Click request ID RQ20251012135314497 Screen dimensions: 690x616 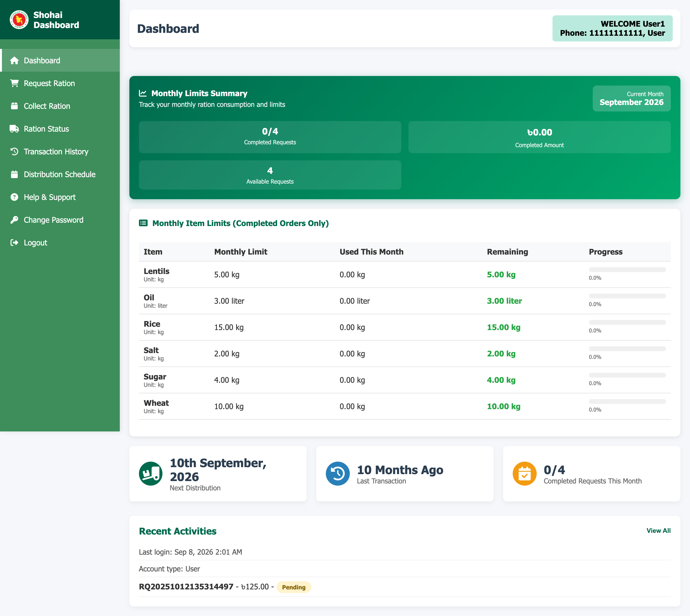(x=186, y=587)
